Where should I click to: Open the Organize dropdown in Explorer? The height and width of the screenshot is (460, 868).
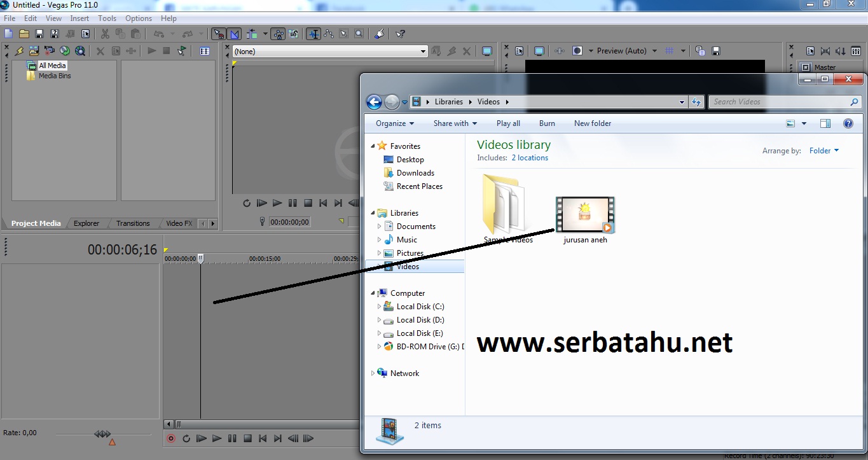[395, 123]
